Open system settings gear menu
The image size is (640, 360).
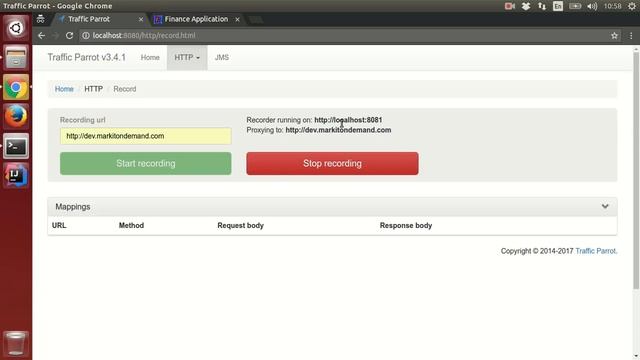[x=632, y=6]
